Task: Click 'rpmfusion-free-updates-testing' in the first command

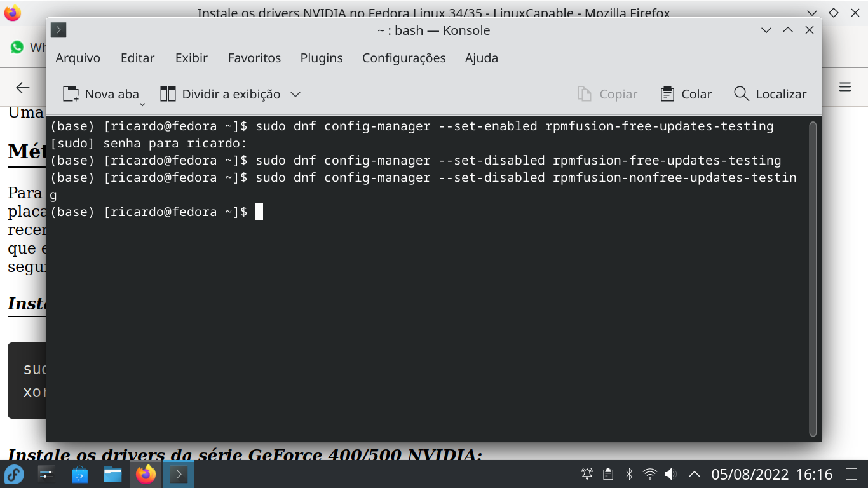Action: click(659, 126)
